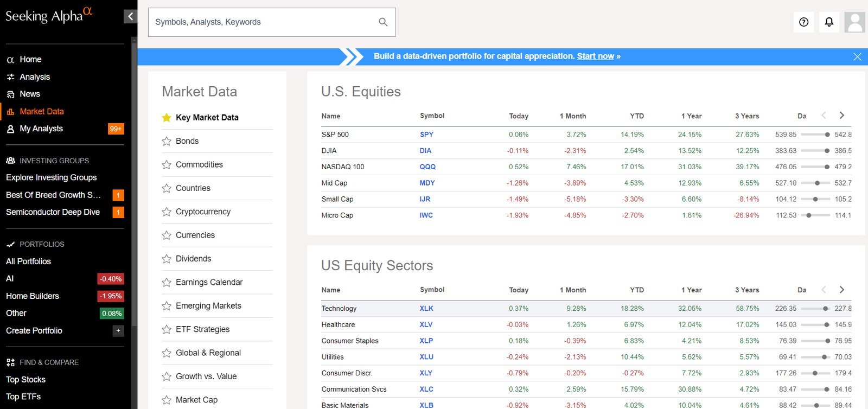This screenshot has width=868, height=409.
Task: Show next columns in US Equity Sectors
Action: click(842, 290)
